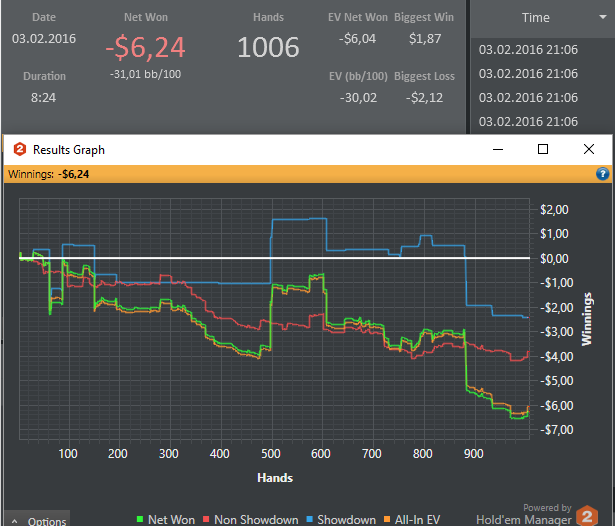Viewport: 615px width, 526px height.
Task: Minimize the Results Graph window
Action: point(498,149)
